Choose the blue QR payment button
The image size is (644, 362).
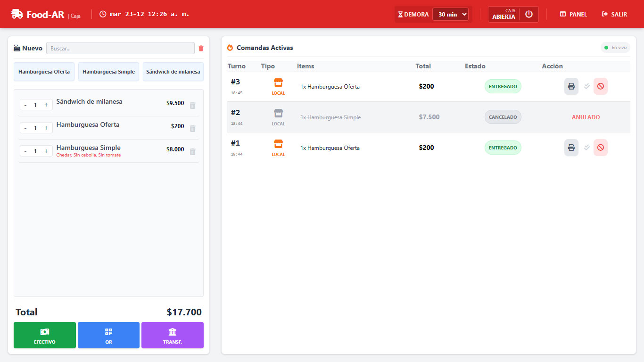[x=108, y=335]
